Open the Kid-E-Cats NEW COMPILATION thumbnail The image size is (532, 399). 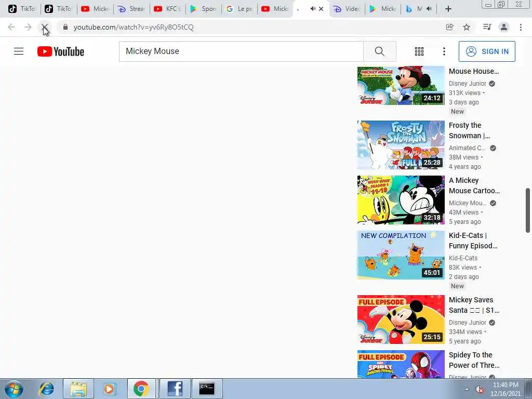point(401,255)
